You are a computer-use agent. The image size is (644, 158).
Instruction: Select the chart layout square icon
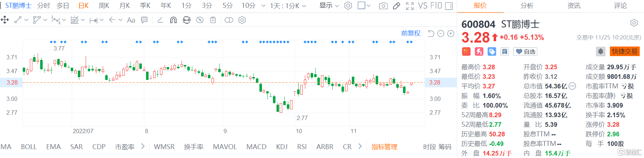pyautogui.click(x=361, y=5)
